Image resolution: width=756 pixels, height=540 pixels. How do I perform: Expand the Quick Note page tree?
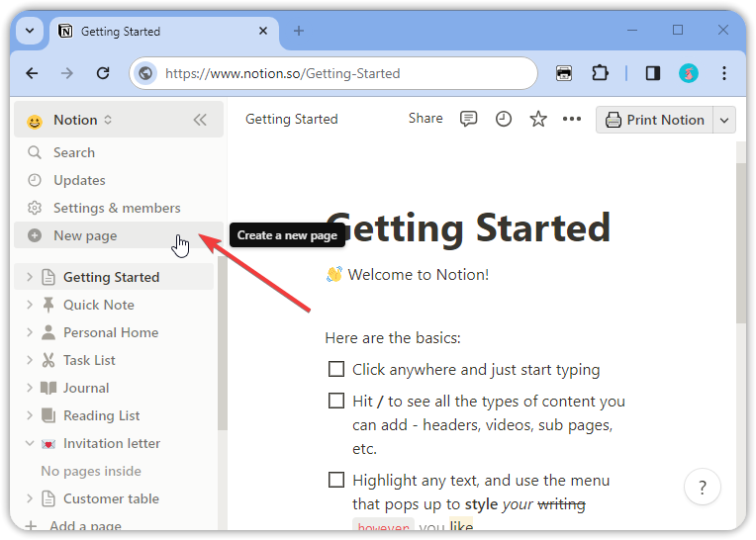[30, 305]
